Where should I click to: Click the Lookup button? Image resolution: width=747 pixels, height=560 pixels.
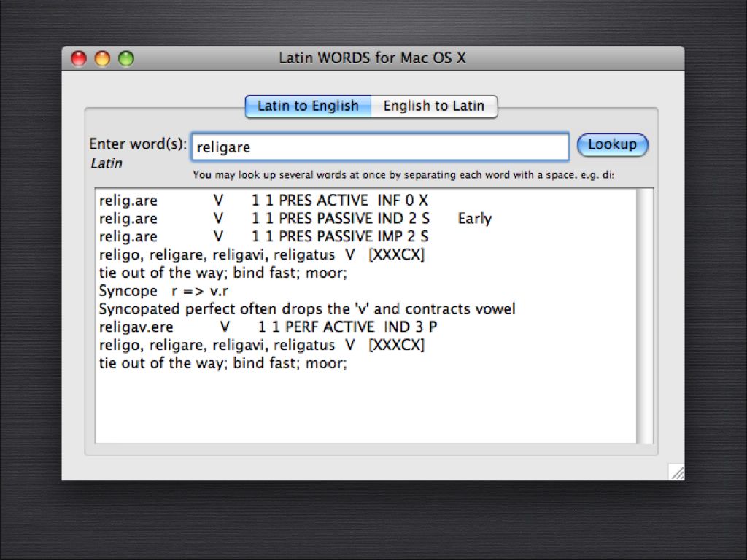point(612,144)
